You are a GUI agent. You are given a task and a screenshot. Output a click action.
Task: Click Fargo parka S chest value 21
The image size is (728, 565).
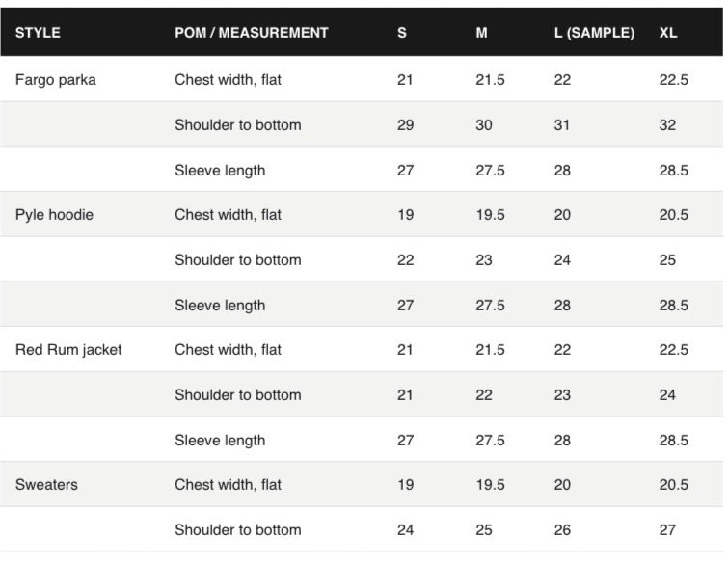(x=405, y=80)
